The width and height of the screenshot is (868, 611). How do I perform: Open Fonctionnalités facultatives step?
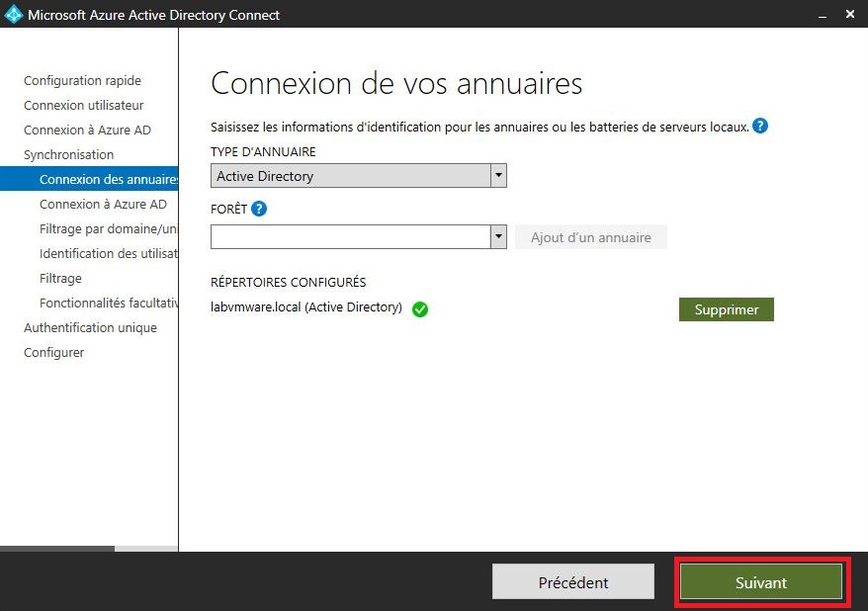tap(109, 304)
